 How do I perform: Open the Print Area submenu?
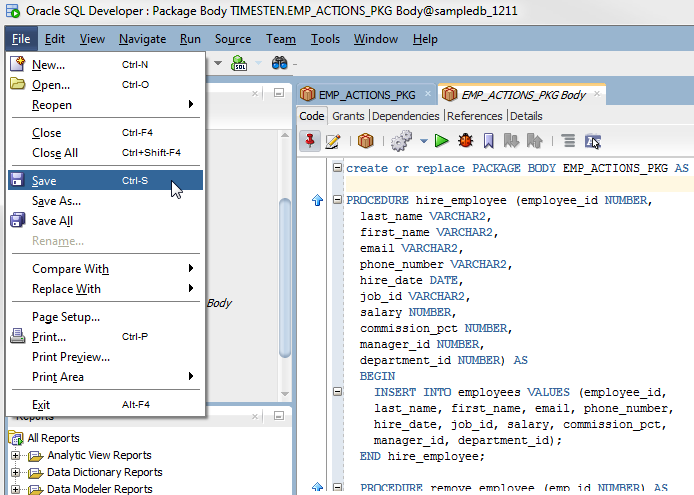coord(105,376)
